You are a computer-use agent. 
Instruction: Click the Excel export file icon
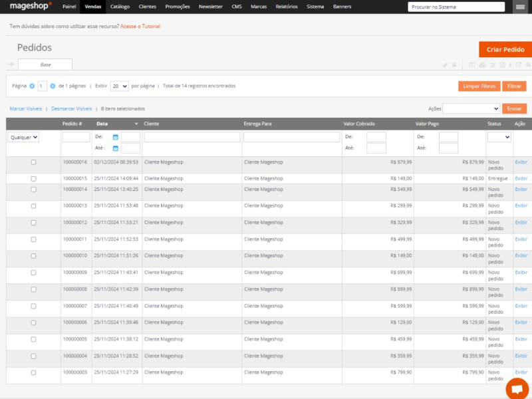click(503, 65)
